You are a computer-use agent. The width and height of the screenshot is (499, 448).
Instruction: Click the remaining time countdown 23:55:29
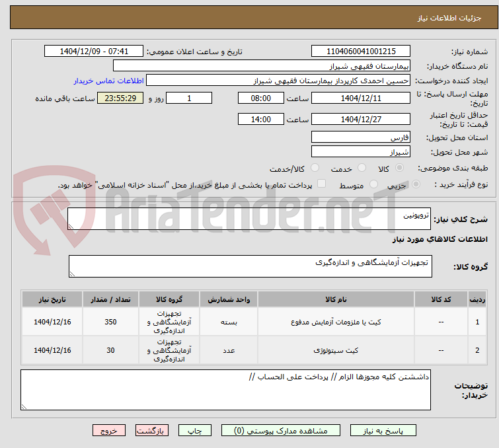(120, 98)
